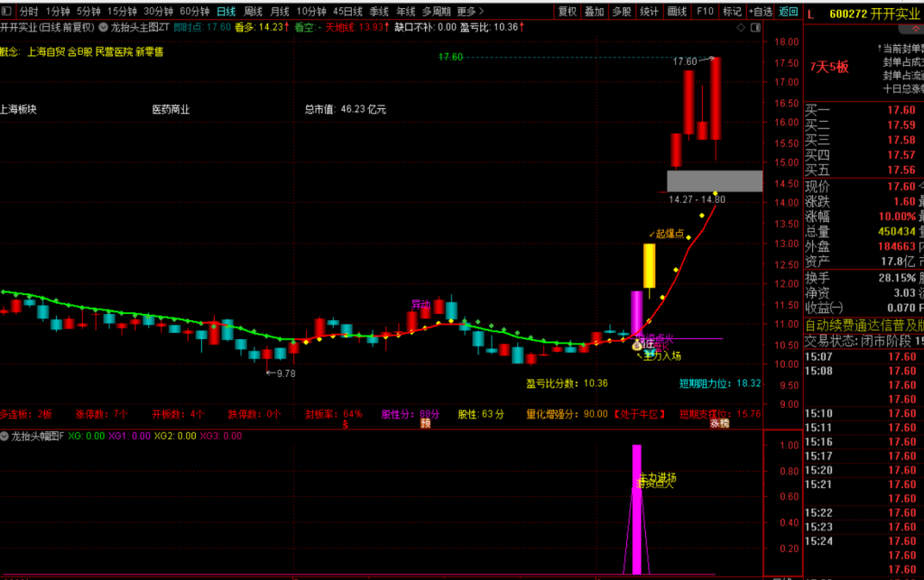The image size is (924, 580).
Task: Click the 预 marker icon on the timeline
Action: 426,423
